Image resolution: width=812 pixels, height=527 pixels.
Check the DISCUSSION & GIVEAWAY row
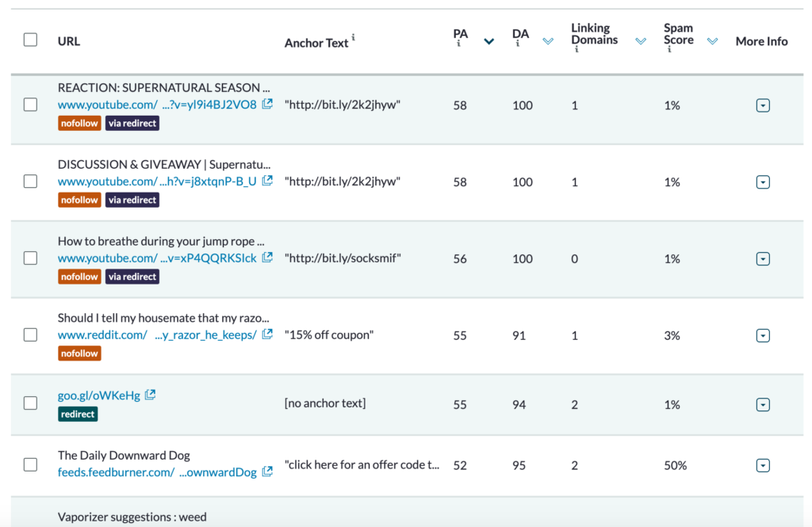point(31,181)
